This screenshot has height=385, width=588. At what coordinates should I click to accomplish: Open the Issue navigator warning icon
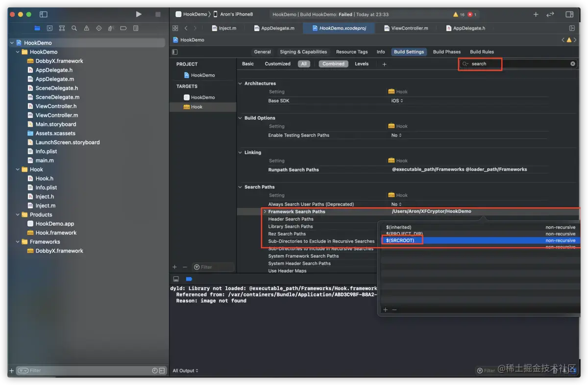pyautogui.click(x=87, y=28)
